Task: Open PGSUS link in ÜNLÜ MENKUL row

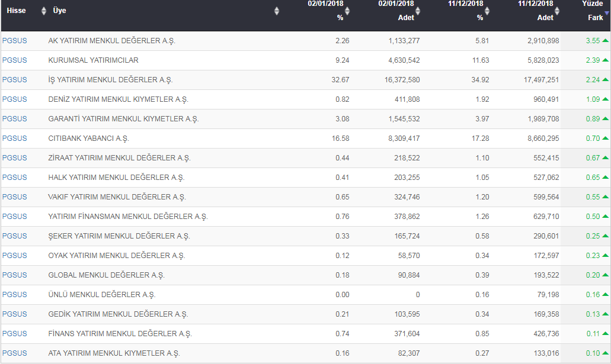Action: 14,294
